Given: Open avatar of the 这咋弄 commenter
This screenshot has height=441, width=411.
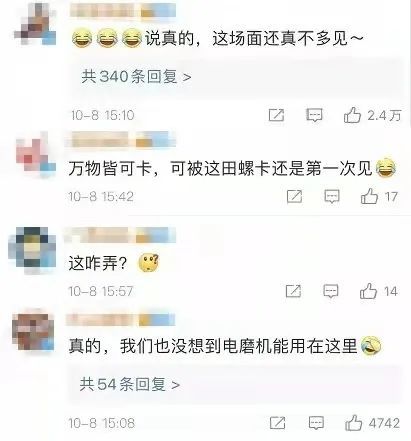Looking at the screenshot, I should (32, 249).
